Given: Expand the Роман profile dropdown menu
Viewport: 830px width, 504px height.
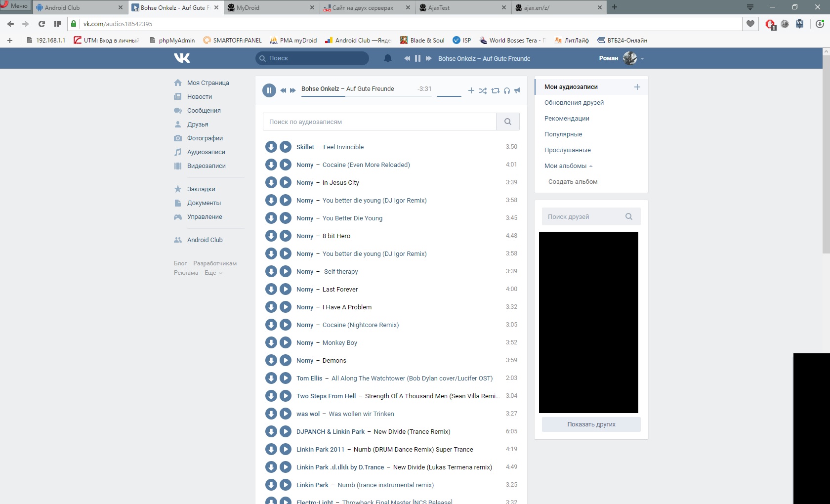Looking at the screenshot, I should [642, 59].
